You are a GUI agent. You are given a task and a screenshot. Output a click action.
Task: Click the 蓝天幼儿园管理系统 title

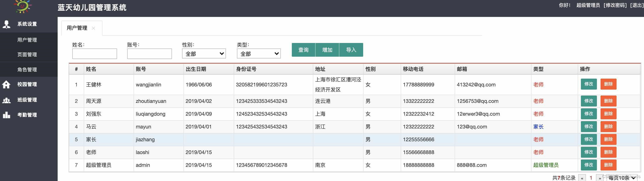tap(92, 8)
